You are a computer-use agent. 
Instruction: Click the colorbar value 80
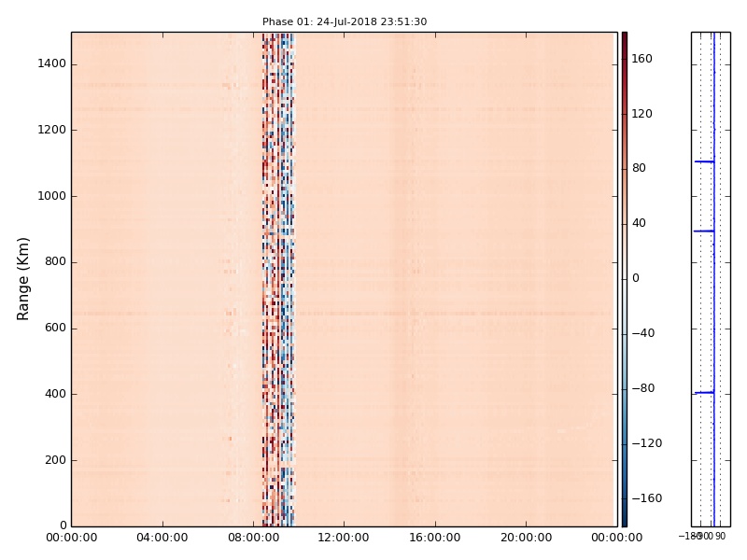pyautogui.click(x=639, y=168)
